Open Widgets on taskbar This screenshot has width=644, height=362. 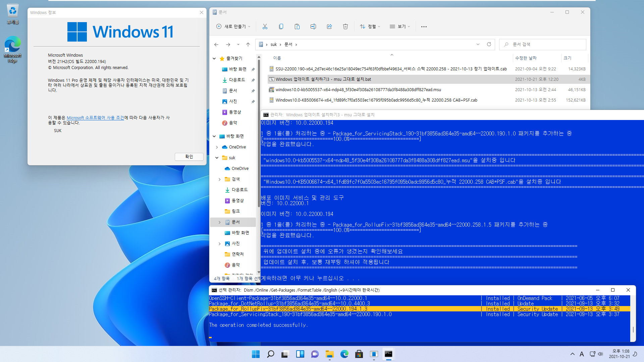[x=300, y=354]
